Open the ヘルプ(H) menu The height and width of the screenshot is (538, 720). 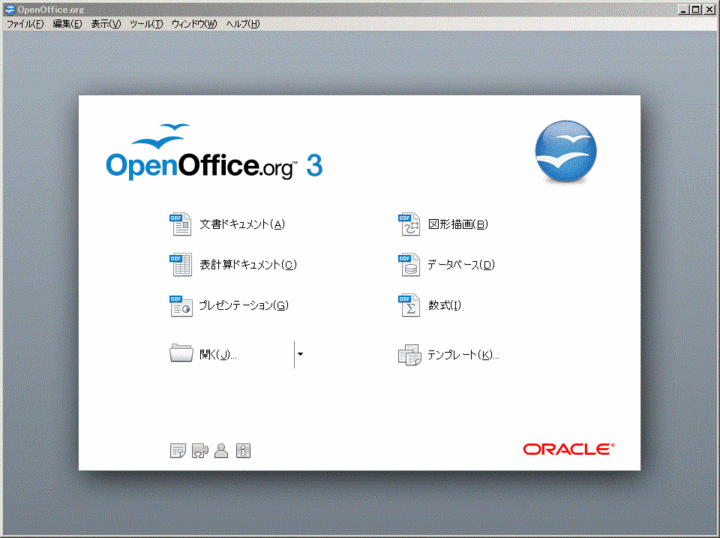243,24
